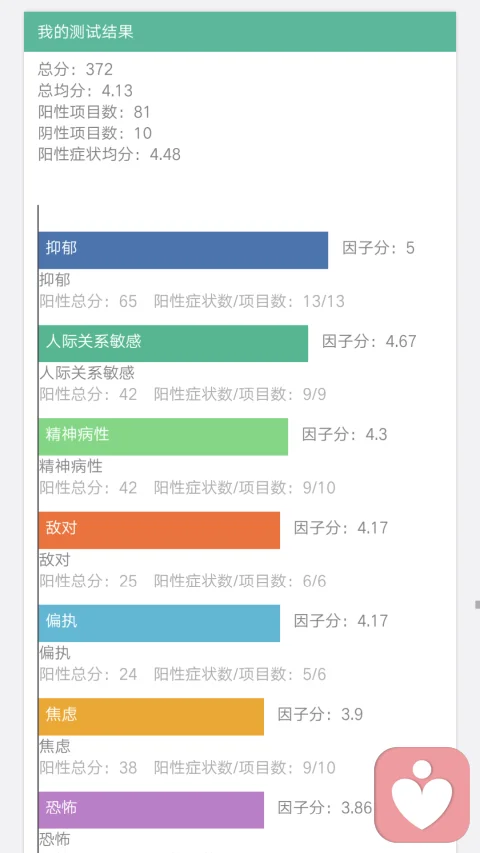Select the green 人际关系敏感 bar

pos(173,343)
